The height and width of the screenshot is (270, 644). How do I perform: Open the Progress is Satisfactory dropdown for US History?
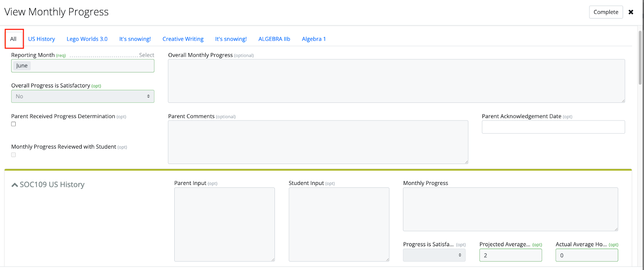pyautogui.click(x=434, y=255)
